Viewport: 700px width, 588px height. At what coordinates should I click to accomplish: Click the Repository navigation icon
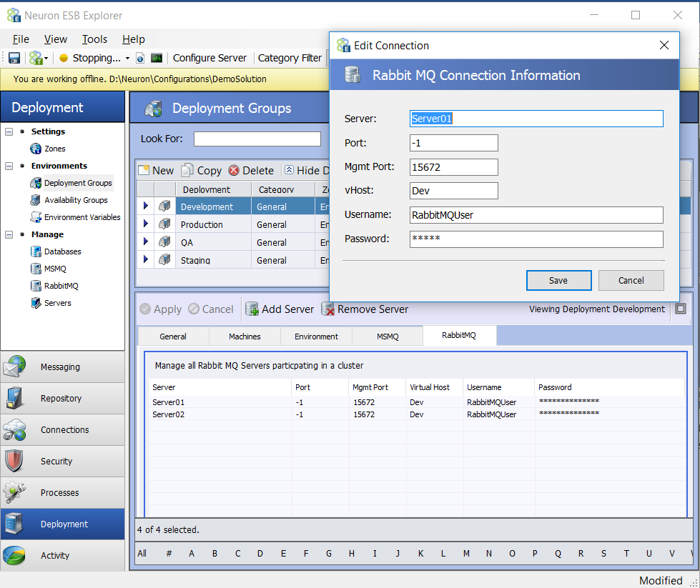pos(14,398)
